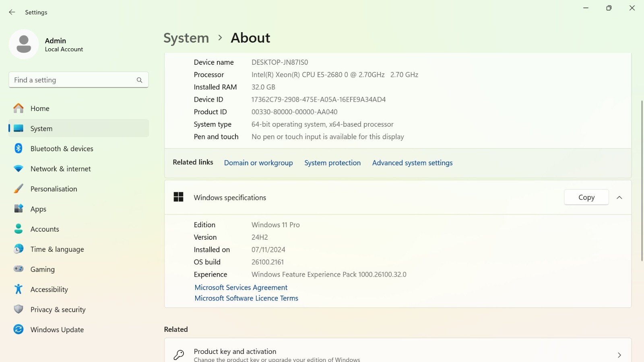This screenshot has width=644, height=362.
Task: Click the Find a setting search box
Action: (78, 80)
